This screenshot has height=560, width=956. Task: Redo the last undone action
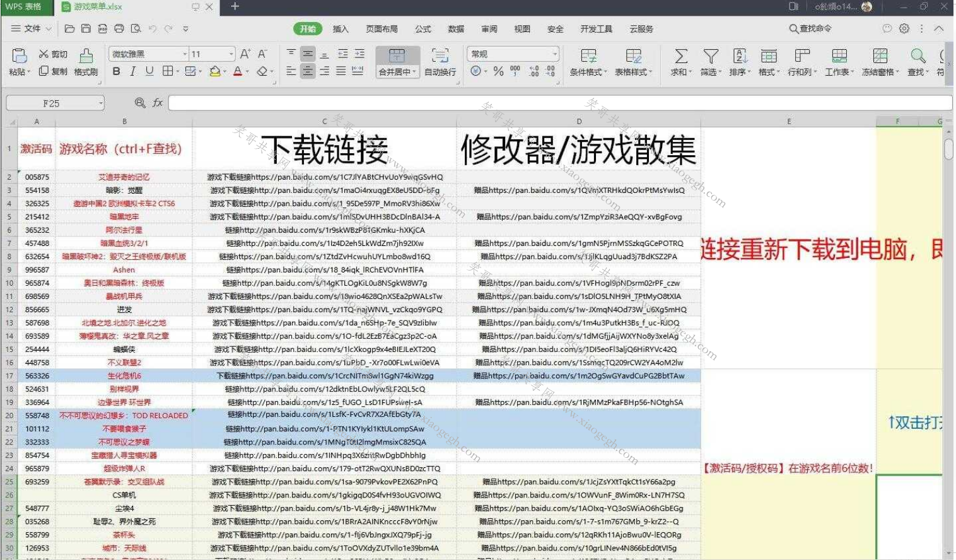(x=169, y=28)
